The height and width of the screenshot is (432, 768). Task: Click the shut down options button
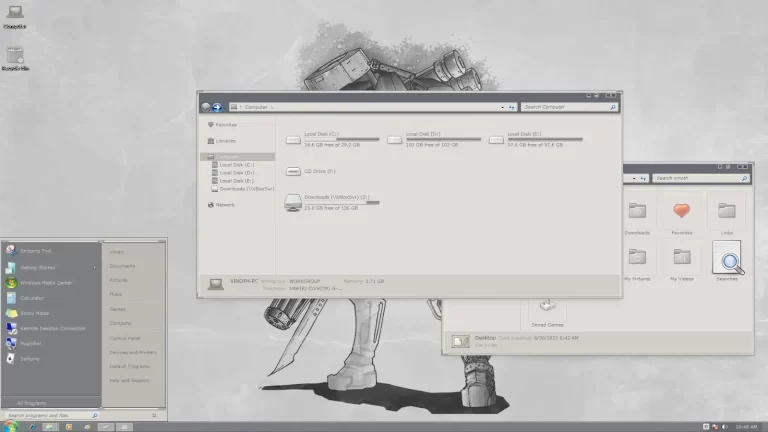point(154,415)
